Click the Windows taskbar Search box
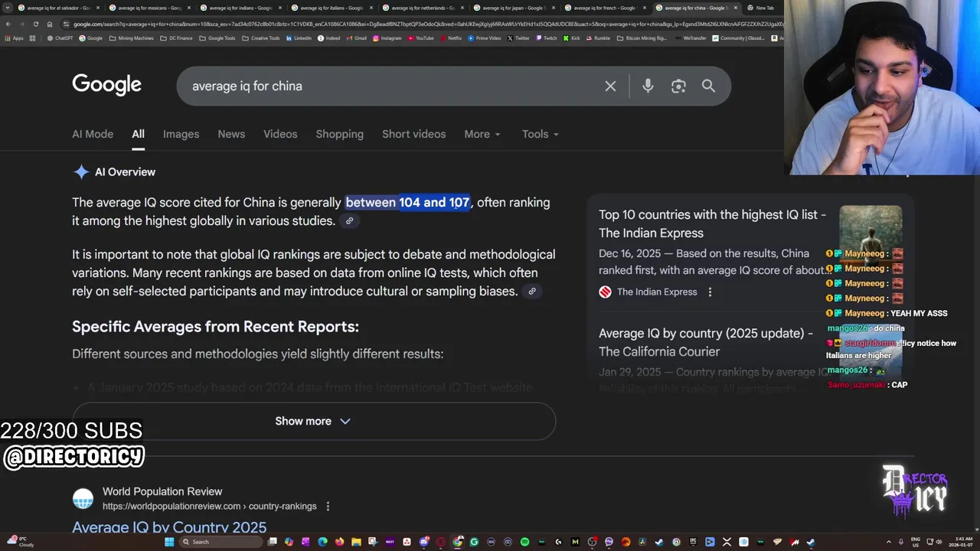 click(x=220, y=542)
